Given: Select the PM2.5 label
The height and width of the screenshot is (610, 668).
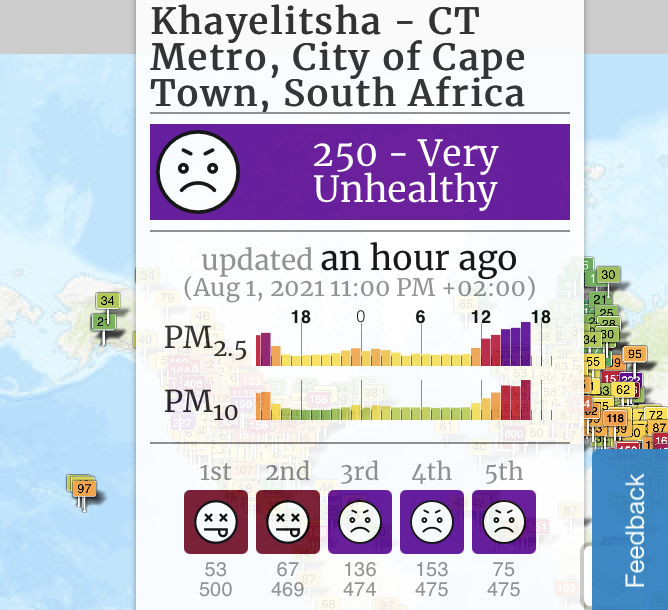Looking at the screenshot, I should pyautogui.click(x=206, y=342).
